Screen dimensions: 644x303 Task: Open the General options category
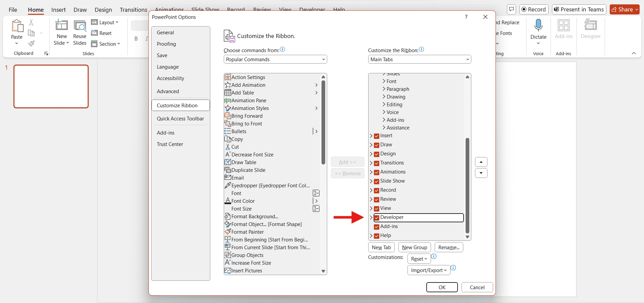(x=181, y=33)
